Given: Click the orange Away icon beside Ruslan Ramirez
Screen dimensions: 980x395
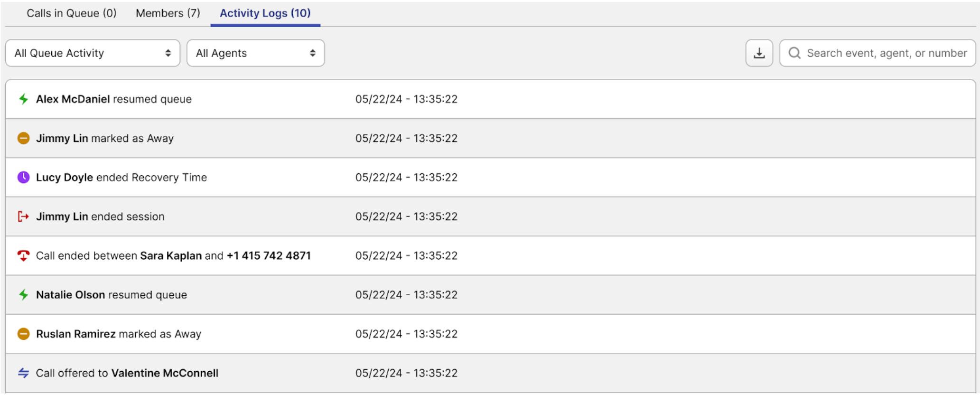Looking at the screenshot, I should (x=23, y=334).
